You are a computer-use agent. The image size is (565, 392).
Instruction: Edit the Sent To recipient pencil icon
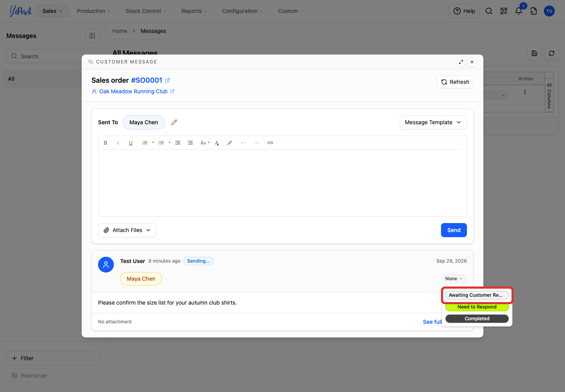174,122
